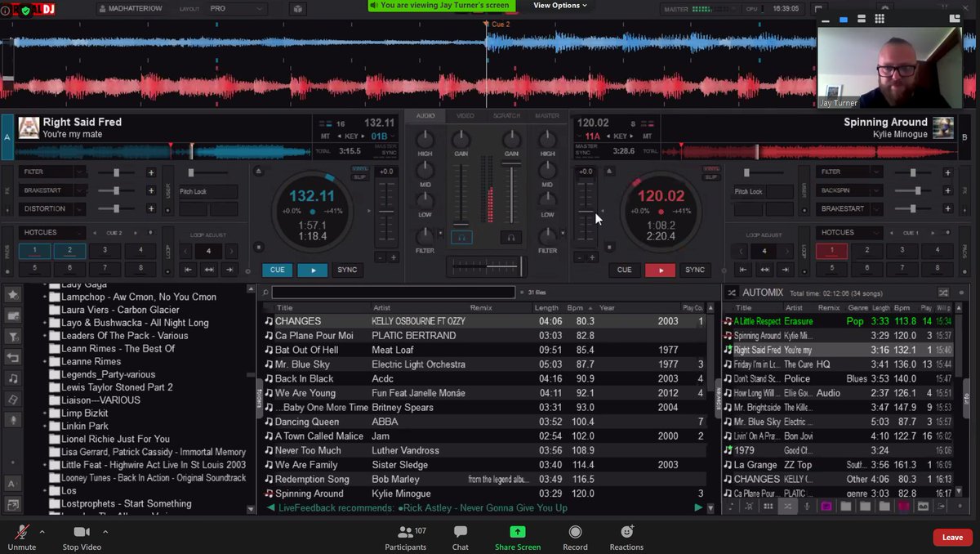Click deck B SYNC button
The height and width of the screenshot is (554, 980).
pyautogui.click(x=695, y=270)
